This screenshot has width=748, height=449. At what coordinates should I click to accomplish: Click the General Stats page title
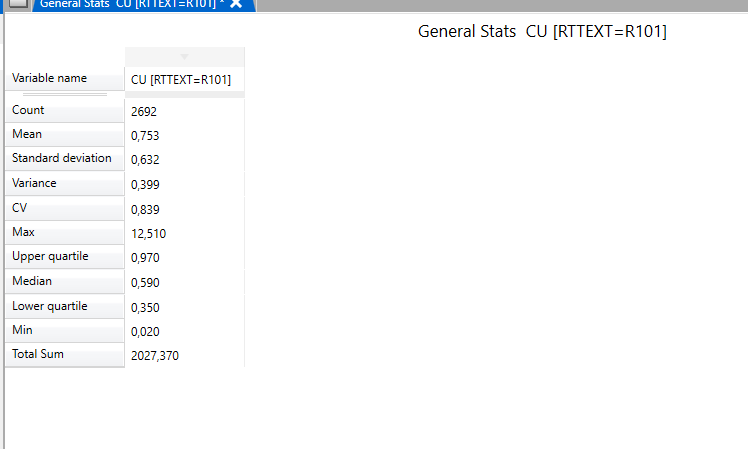point(542,31)
